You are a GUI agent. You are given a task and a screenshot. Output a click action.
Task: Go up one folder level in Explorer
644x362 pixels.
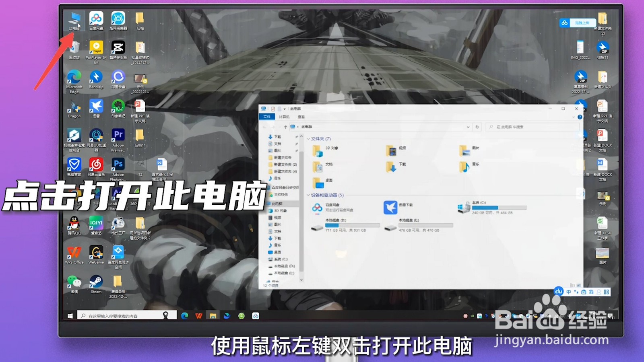tap(285, 127)
